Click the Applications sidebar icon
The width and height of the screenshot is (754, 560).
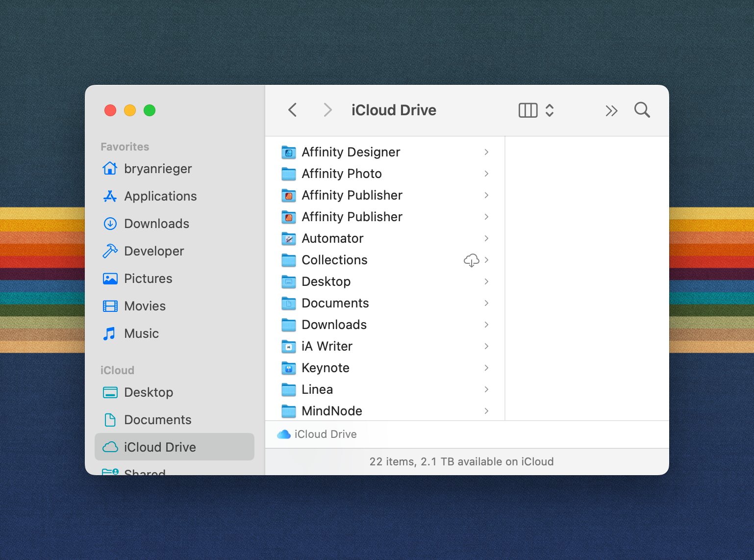[x=110, y=196]
